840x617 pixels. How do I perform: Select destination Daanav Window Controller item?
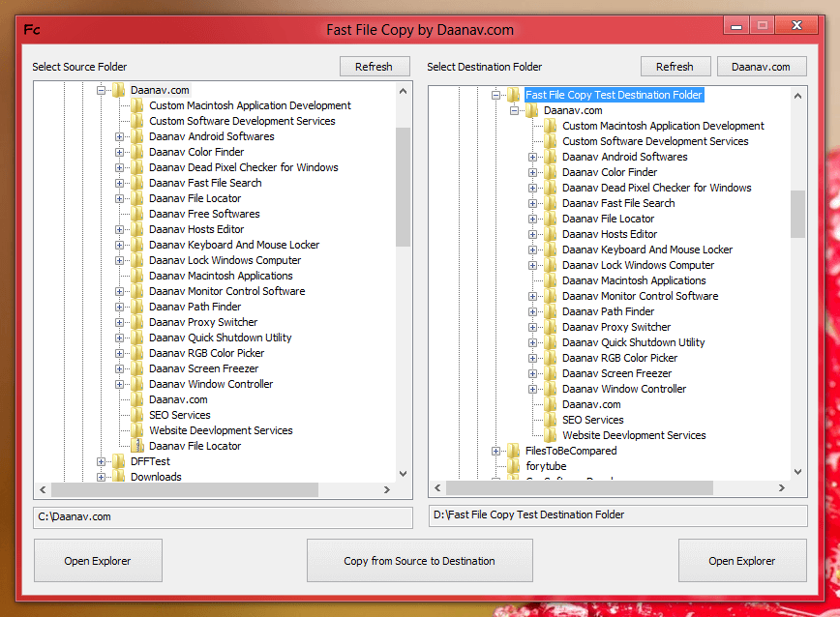tap(624, 389)
